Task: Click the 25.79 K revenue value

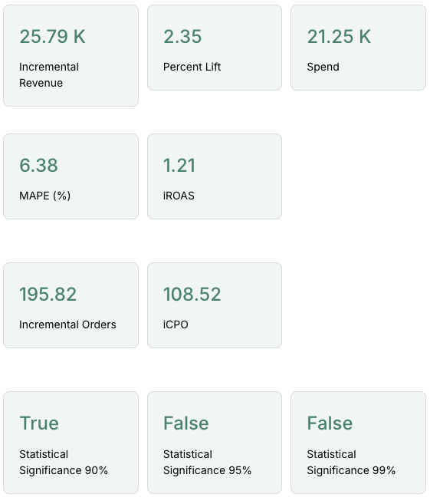Action: click(52, 36)
